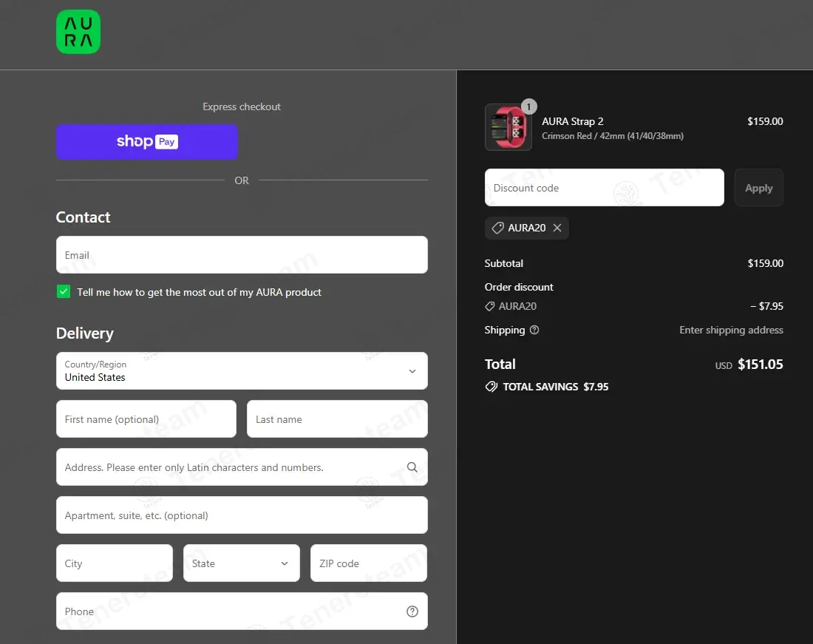813x644 pixels.
Task: Open the Country/Region dropdown
Action: (x=242, y=370)
